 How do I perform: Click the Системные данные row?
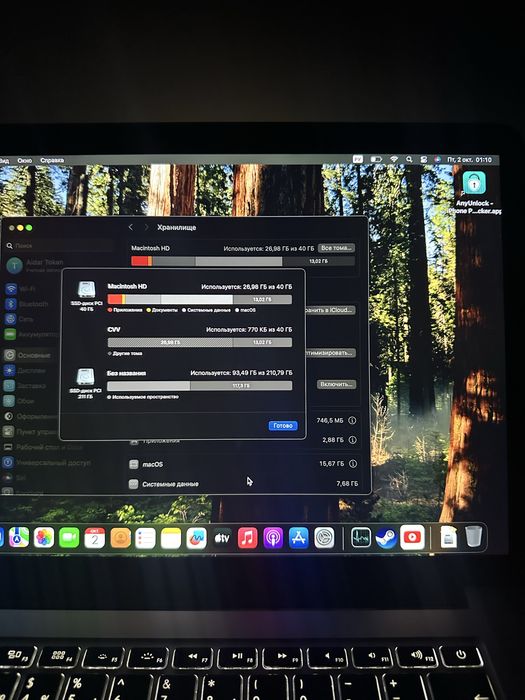point(243,484)
